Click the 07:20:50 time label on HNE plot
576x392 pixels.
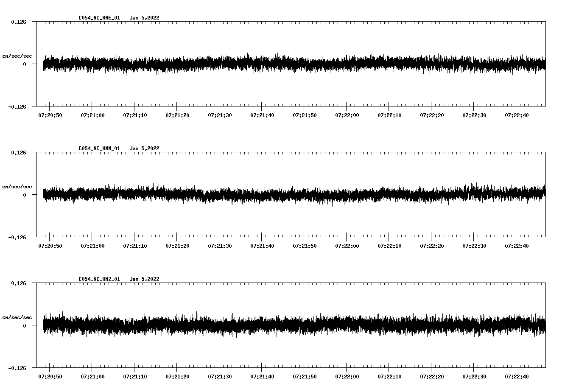50,115
